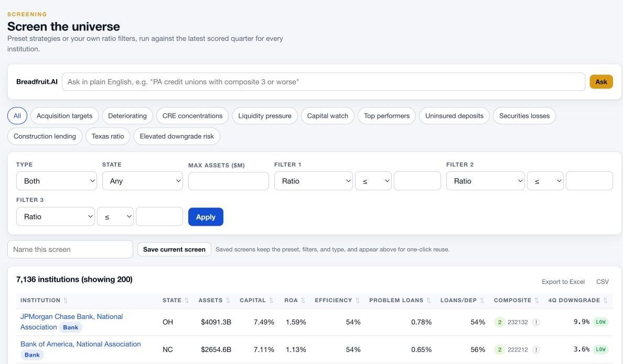Sort by Composite column sort icon
The width and height of the screenshot is (623, 364).
click(536, 301)
